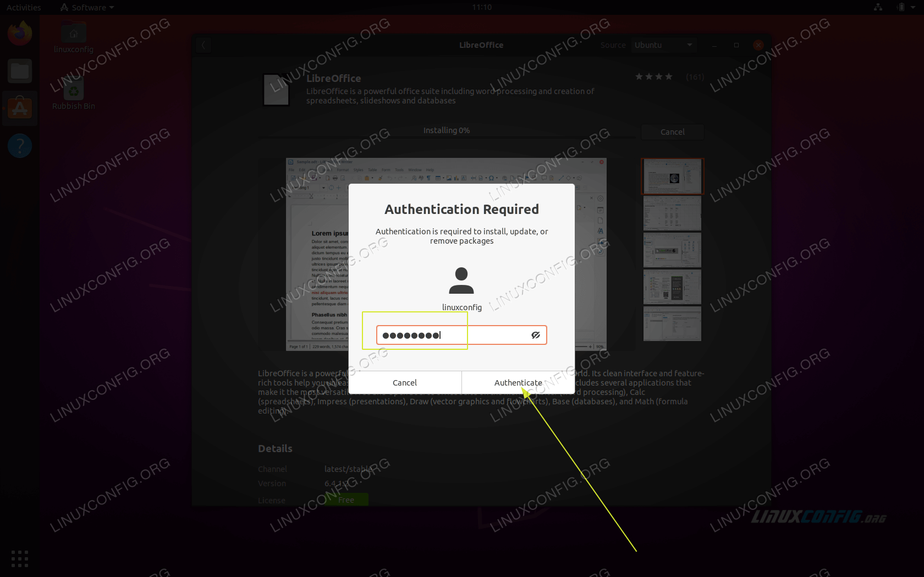Cancel the authentication dialog
The height and width of the screenshot is (577, 924).
pos(405,383)
